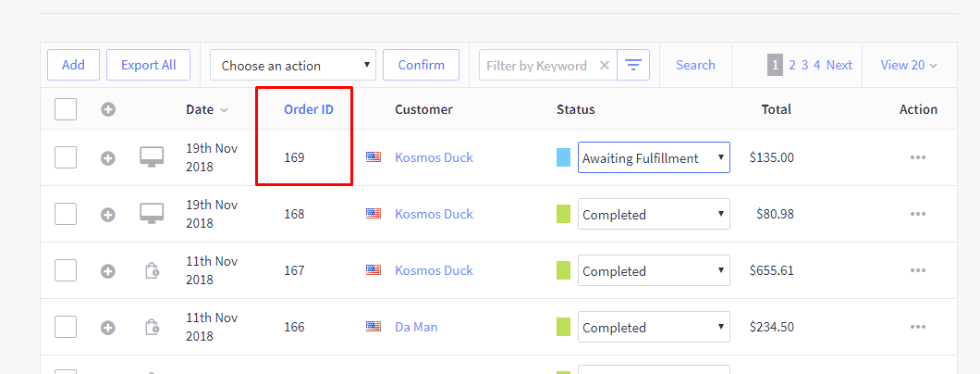This screenshot has width=980, height=374.
Task: Open customer Kosmos Duck on order 169
Action: [435, 157]
